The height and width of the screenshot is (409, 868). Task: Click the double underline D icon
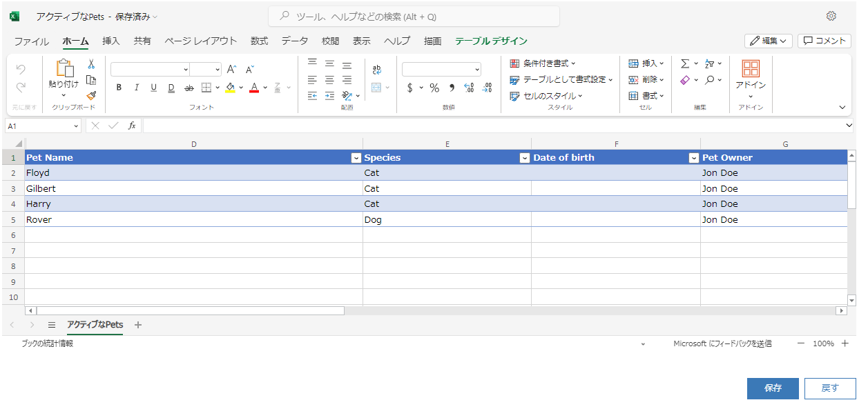(x=171, y=88)
